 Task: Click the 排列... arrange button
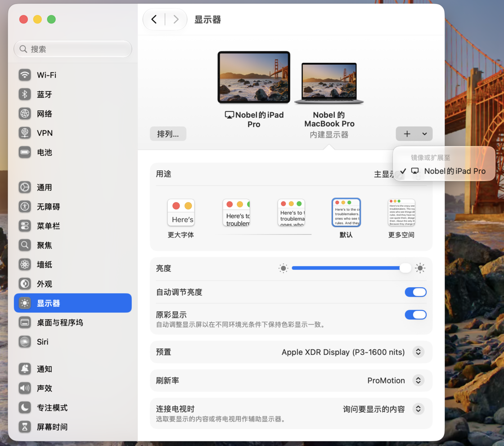pyautogui.click(x=168, y=134)
